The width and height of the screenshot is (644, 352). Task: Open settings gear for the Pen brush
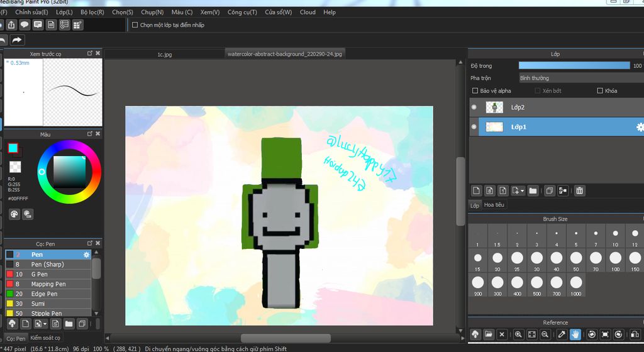(x=86, y=255)
